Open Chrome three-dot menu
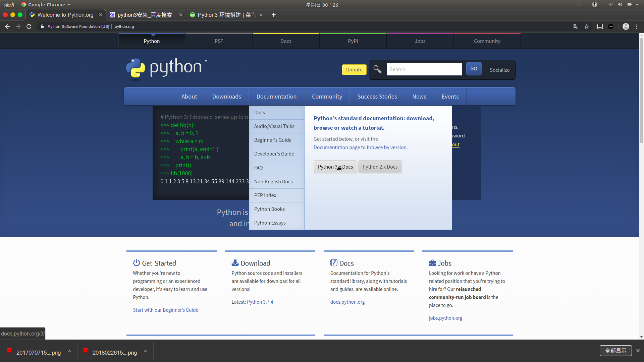This screenshot has width=644, height=362. (x=637, y=26)
